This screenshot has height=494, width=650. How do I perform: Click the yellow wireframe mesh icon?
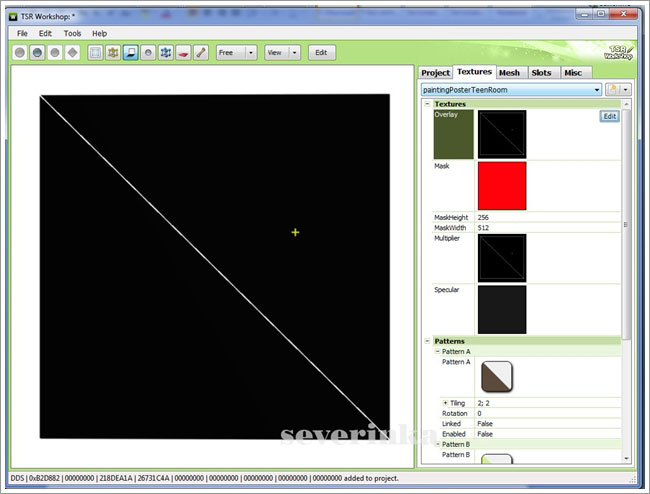113,53
